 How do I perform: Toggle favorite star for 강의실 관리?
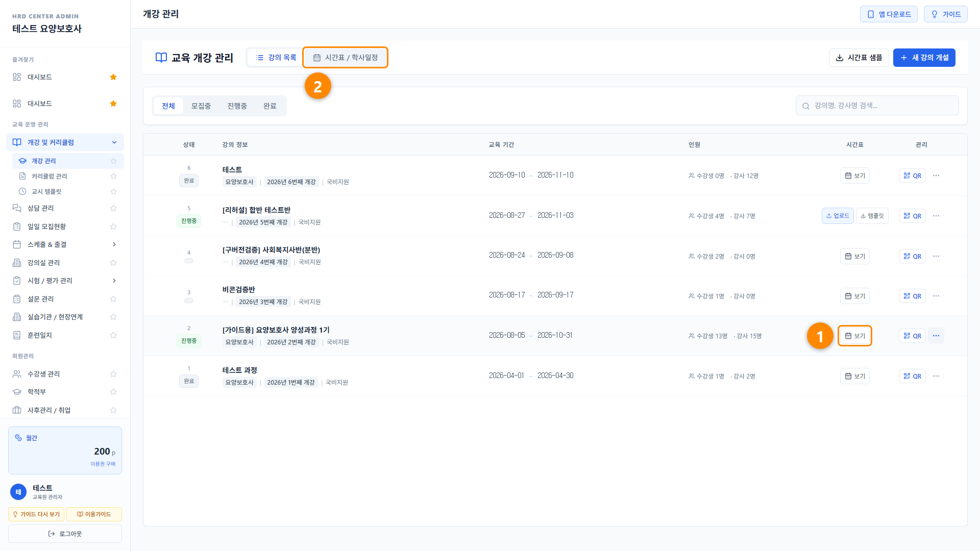[113, 263]
